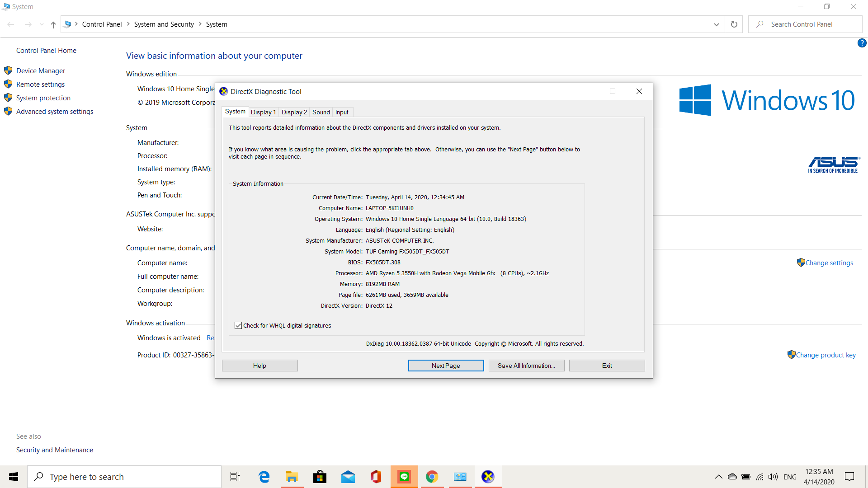
Task: Open Office from the taskbar
Action: click(376, 477)
